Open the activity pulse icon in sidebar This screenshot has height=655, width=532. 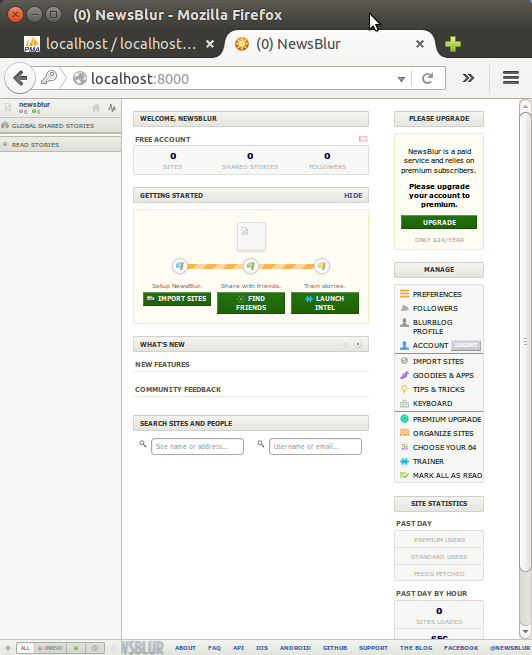112,108
